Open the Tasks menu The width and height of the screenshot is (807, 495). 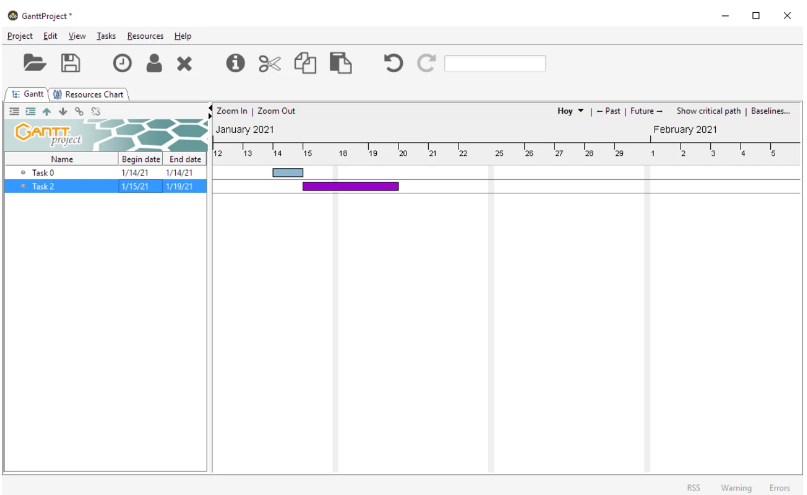[105, 36]
